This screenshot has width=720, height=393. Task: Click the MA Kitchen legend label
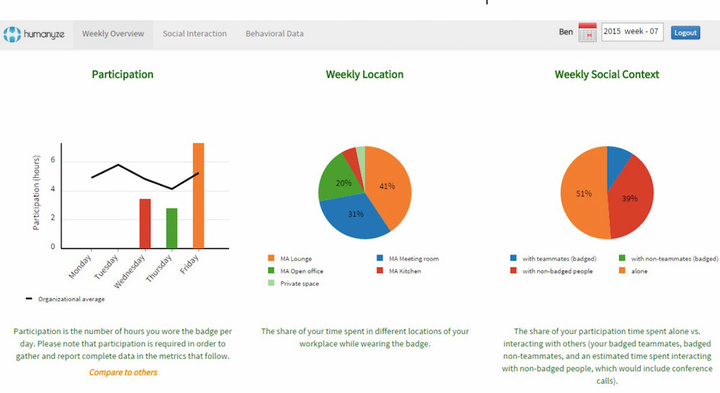[405, 271]
